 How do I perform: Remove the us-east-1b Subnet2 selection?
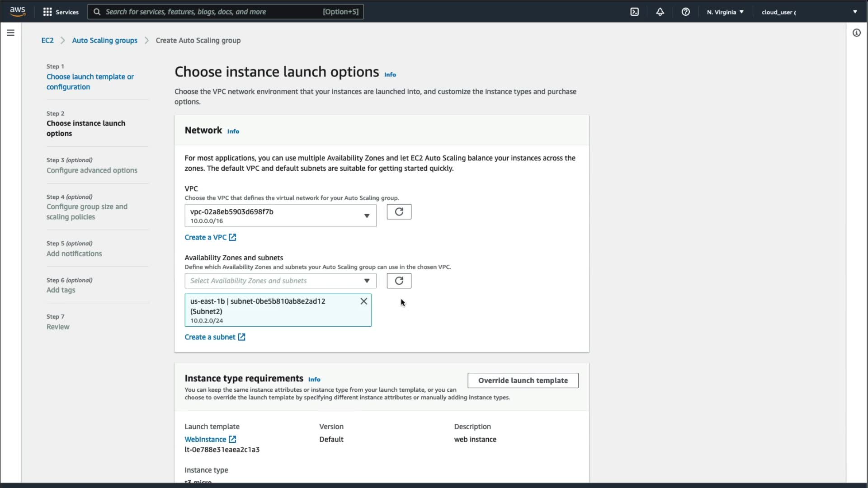point(363,301)
